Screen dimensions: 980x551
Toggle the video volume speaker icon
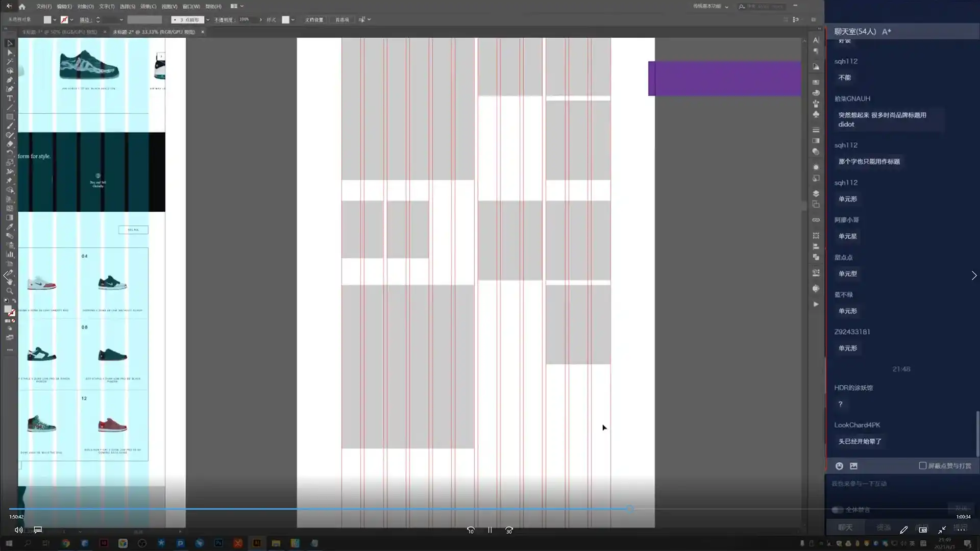coord(18,530)
